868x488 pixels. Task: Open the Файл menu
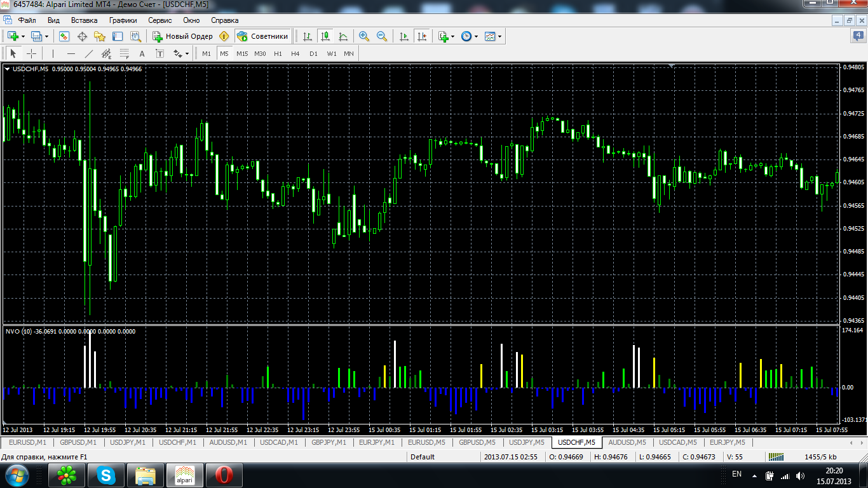click(27, 20)
